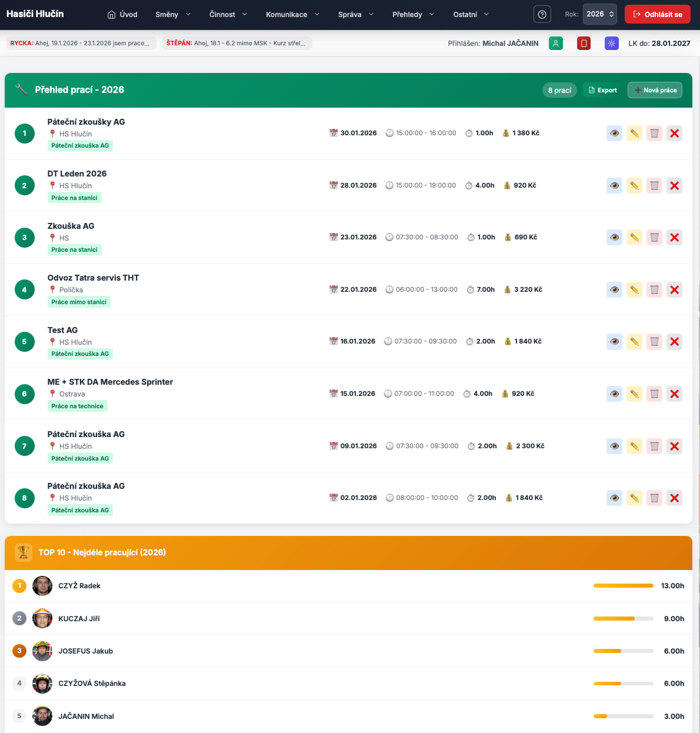Open the green user profile icon
The width and height of the screenshot is (700, 733).
pos(555,43)
